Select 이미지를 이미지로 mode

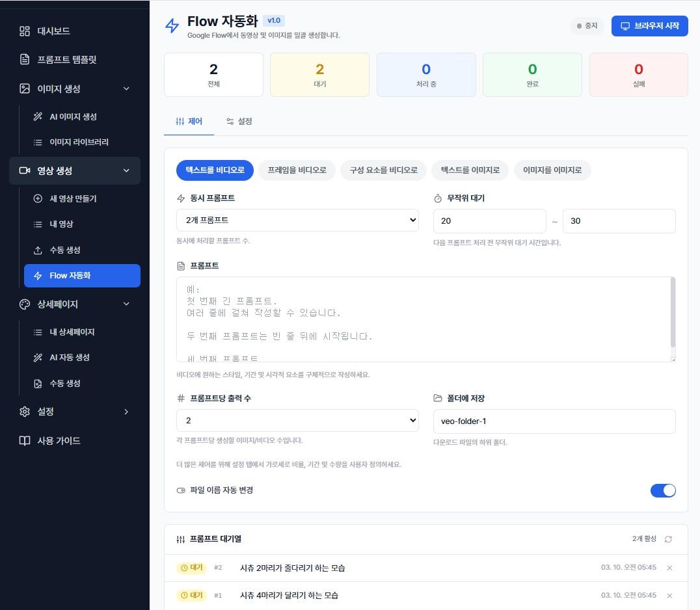tap(552, 170)
